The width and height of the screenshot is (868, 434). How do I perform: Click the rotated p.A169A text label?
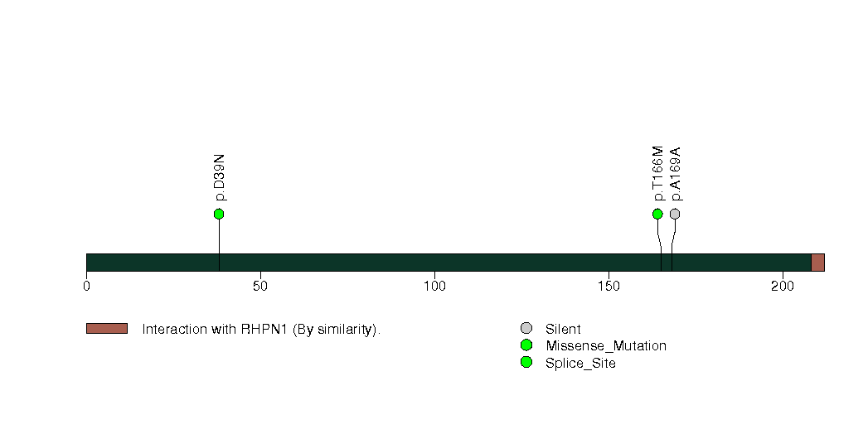tap(676, 174)
